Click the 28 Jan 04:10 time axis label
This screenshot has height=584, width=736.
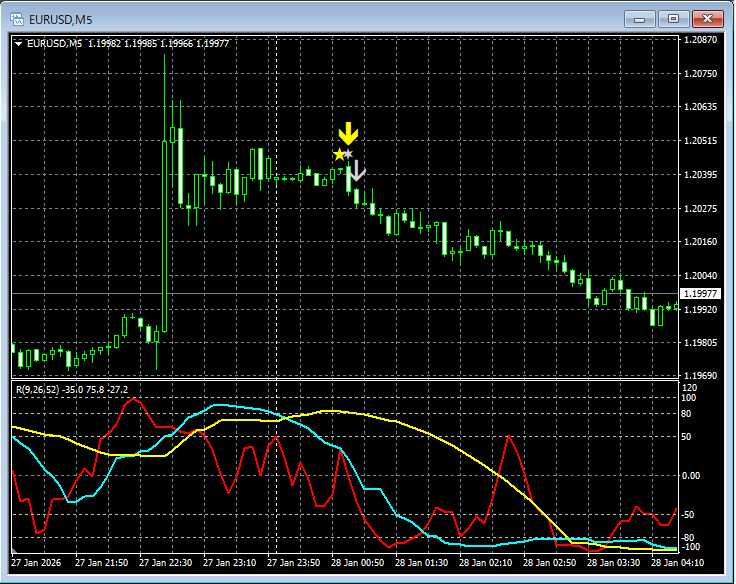click(x=678, y=563)
